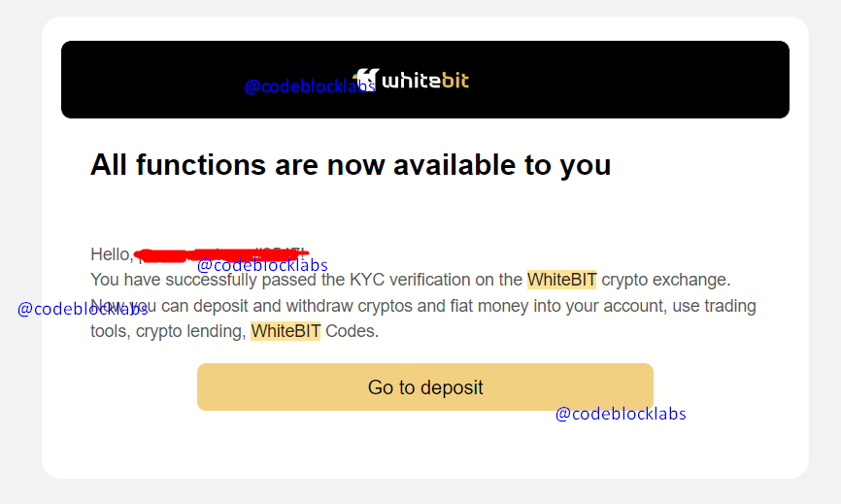Viewport: 841px width, 504px height.
Task: Open the Go to deposit button
Action: 424,387
